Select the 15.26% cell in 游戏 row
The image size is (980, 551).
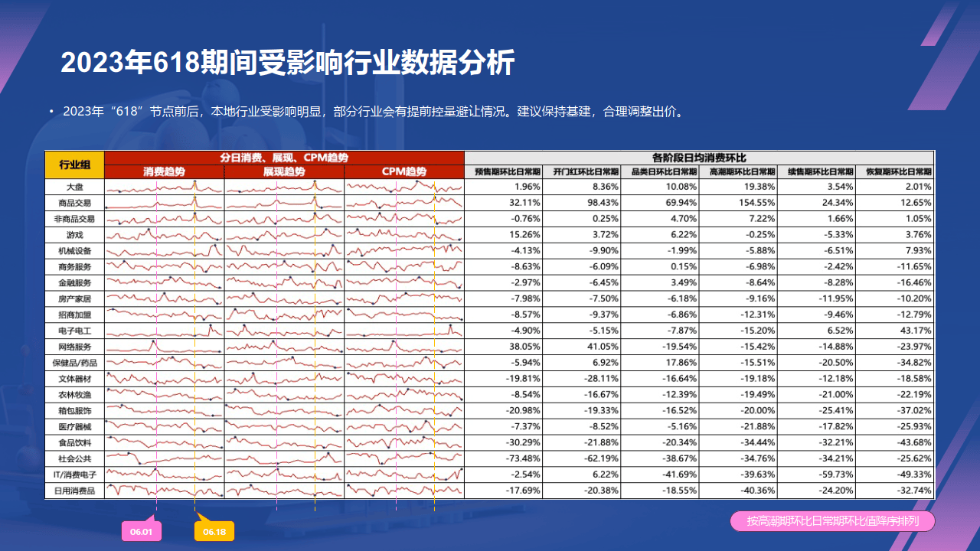pos(504,235)
